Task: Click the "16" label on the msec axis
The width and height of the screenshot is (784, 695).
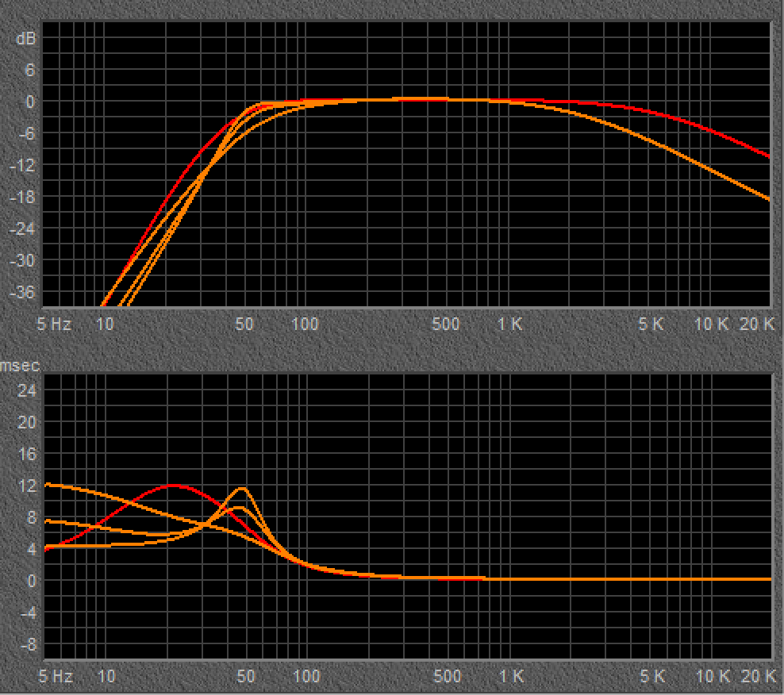Action: [26, 454]
